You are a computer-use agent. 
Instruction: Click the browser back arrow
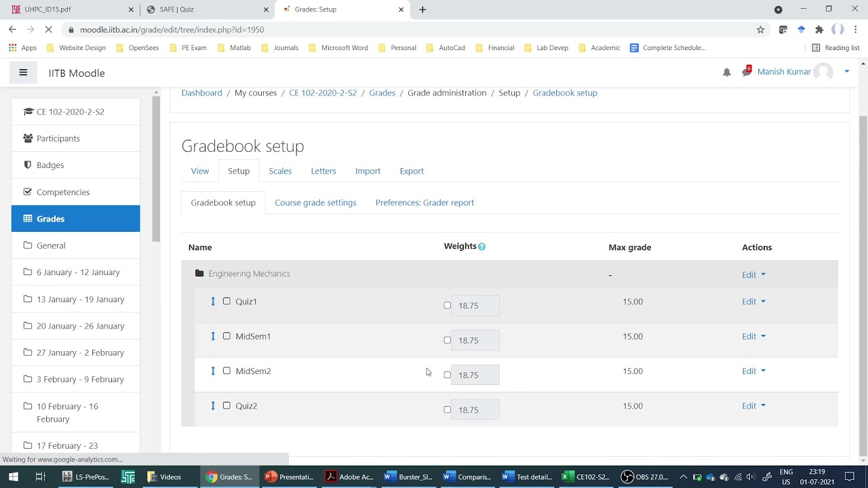click(x=12, y=30)
